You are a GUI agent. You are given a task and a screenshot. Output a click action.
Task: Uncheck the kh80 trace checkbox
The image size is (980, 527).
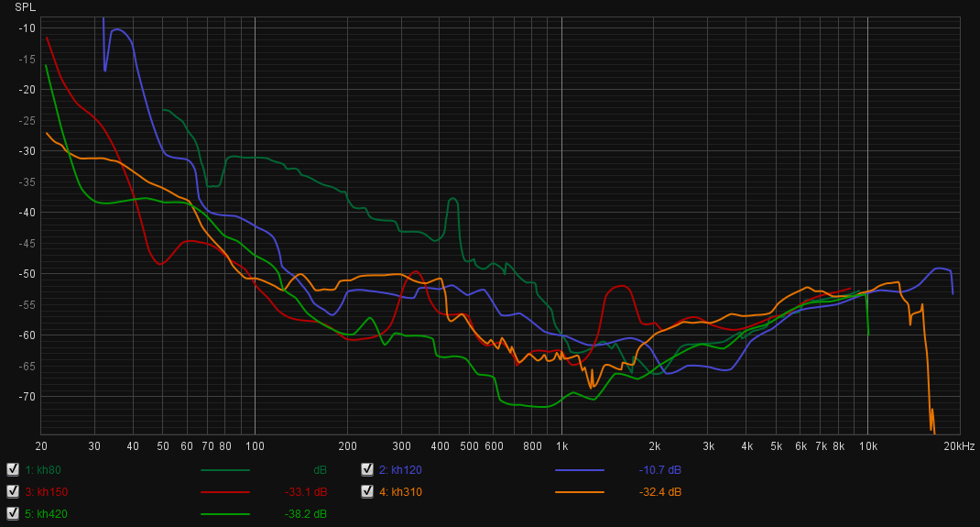(x=13, y=469)
